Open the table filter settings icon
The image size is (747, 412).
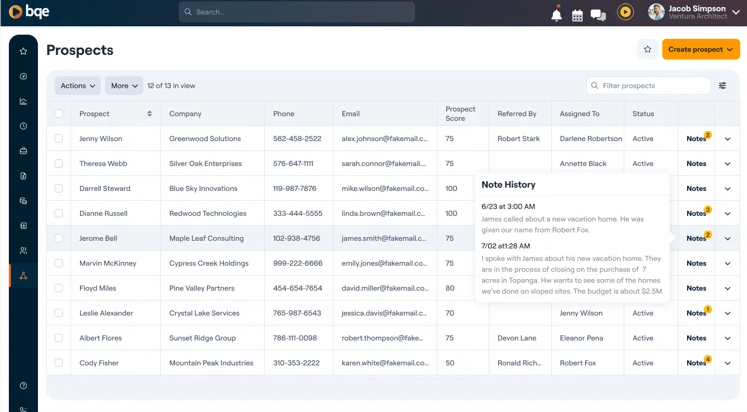pyautogui.click(x=723, y=86)
